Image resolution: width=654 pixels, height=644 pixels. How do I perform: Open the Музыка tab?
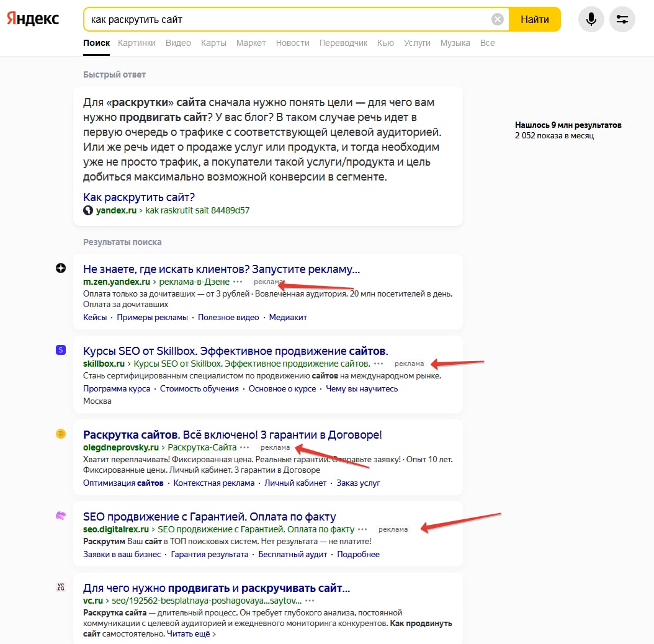coord(455,43)
